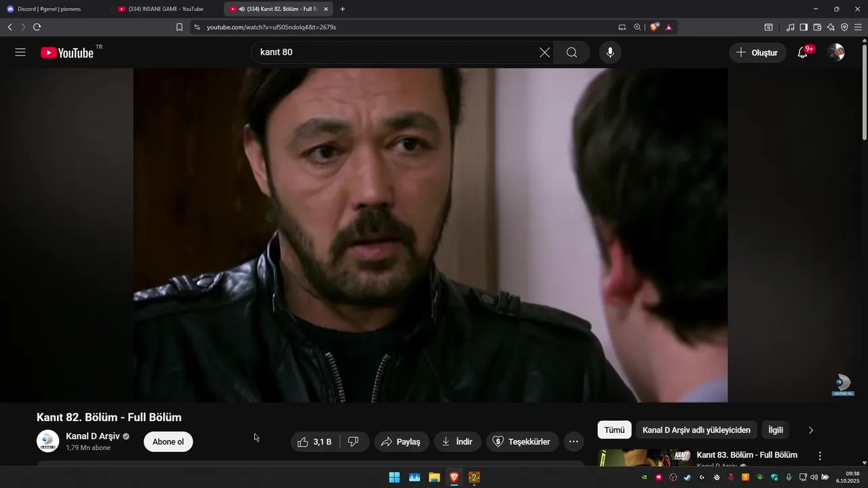Open the YouTube guide hamburger menu

coord(20,52)
